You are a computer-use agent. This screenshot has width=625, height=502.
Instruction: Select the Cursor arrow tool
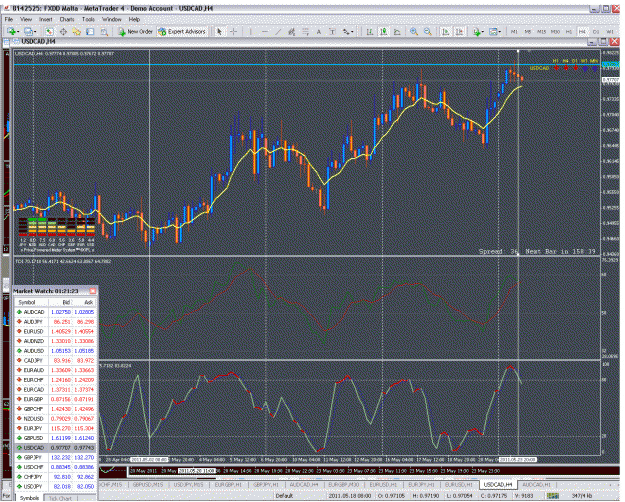coord(218,31)
